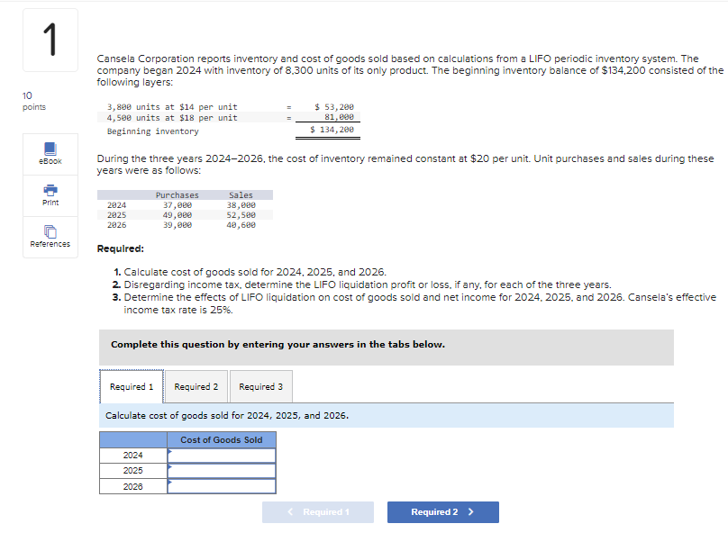Click the 2025 Cost of Goods Sold field
Viewport: 728px width, 560px height.
click(221, 471)
